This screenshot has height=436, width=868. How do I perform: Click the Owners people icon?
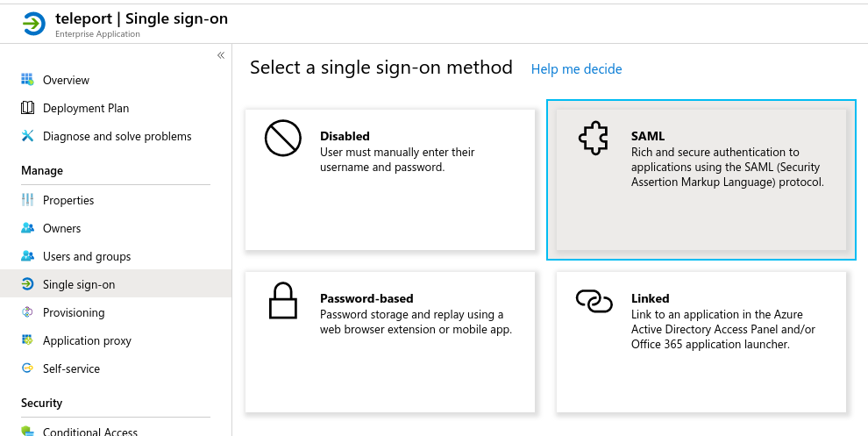[27, 228]
